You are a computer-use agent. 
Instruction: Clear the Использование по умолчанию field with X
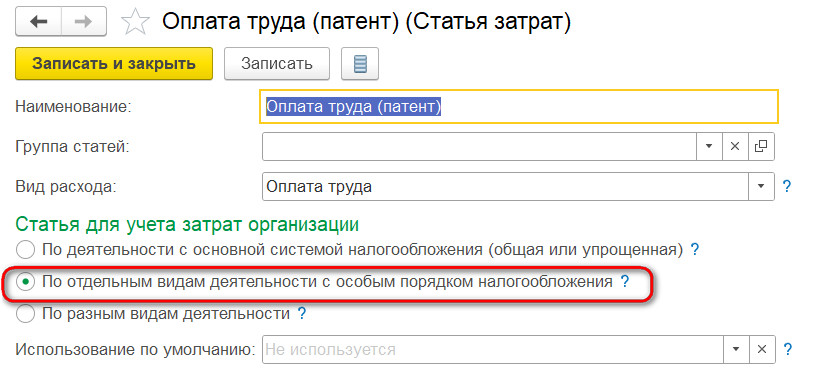point(762,350)
